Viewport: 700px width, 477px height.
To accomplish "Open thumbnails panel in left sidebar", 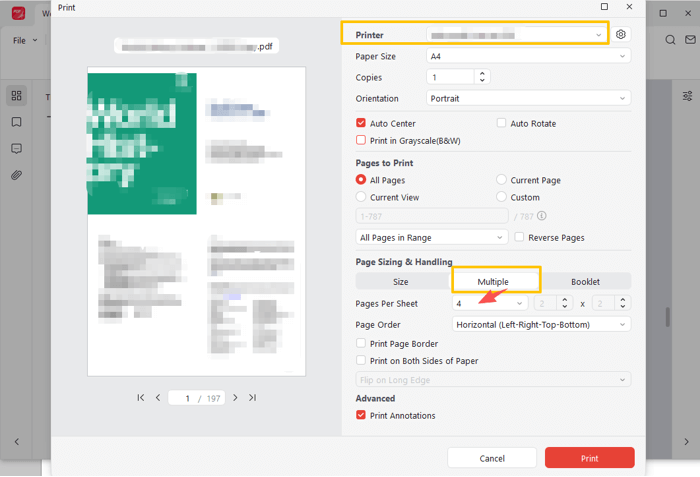I will (17, 96).
